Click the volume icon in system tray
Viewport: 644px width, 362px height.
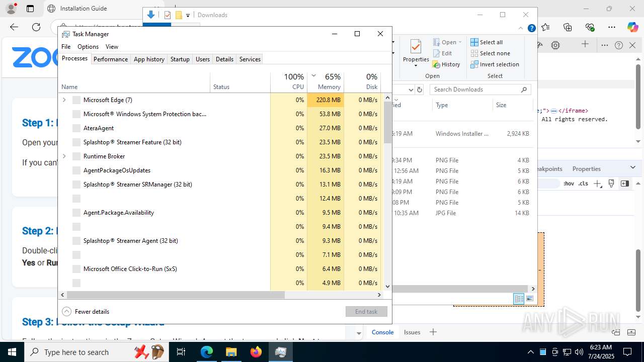pyautogui.click(x=579, y=352)
